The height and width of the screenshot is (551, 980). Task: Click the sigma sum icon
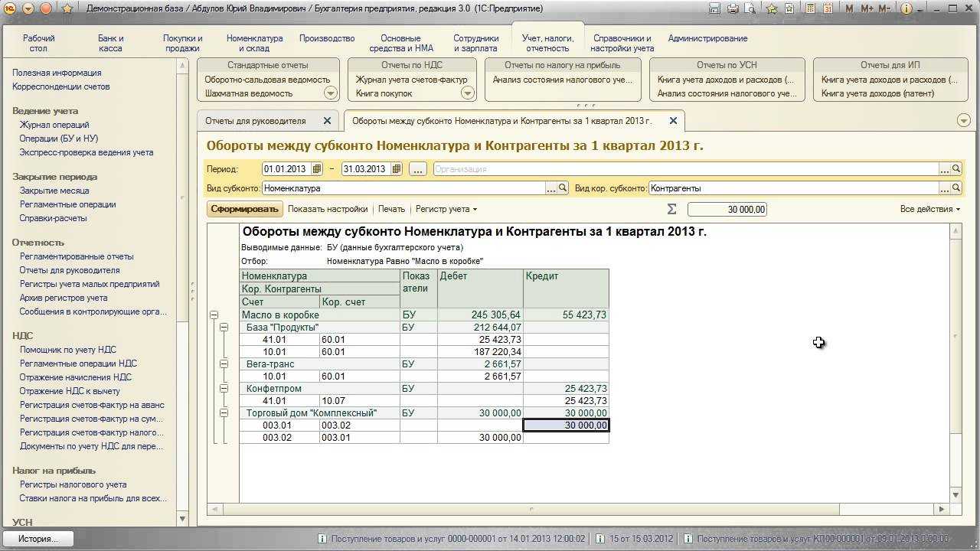tap(672, 209)
